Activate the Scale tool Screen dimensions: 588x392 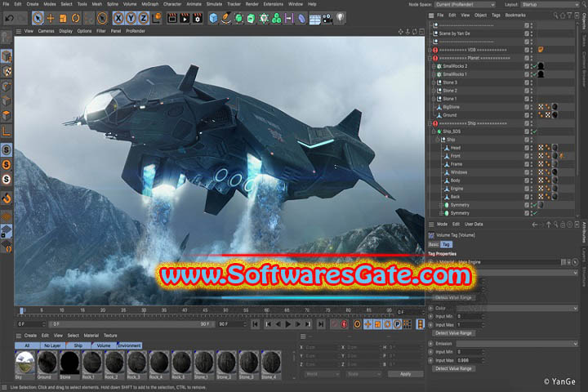coord(63,18)
